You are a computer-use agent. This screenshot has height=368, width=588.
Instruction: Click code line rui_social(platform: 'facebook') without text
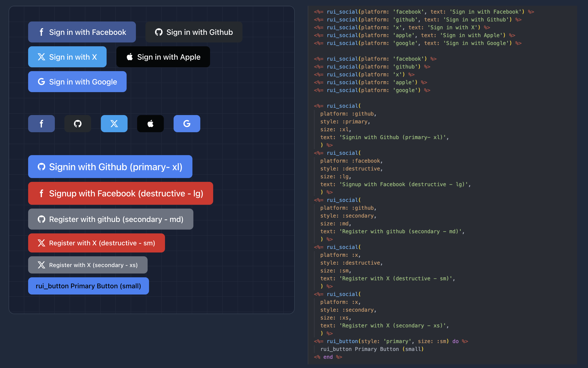(375, 59)
